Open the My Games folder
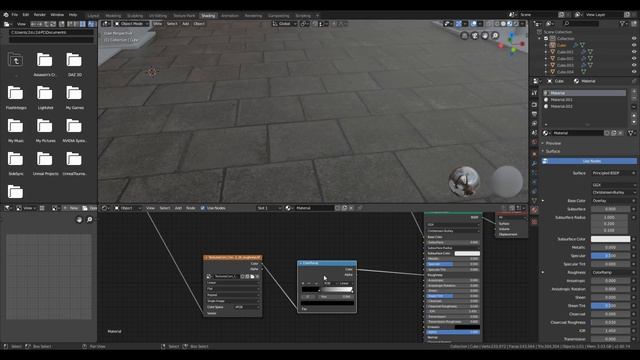 click(x=74, y=98)
